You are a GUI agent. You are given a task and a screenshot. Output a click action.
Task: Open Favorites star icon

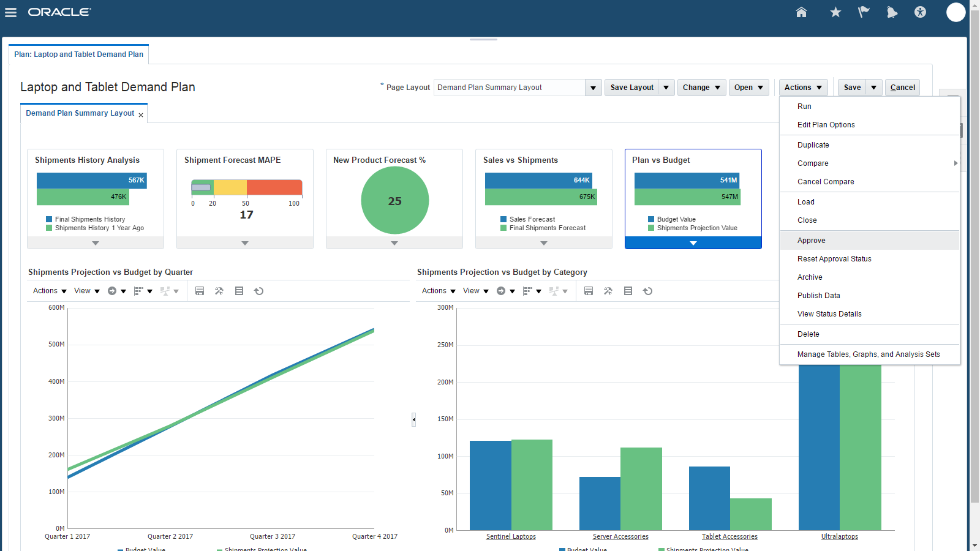(x=835, y=12)
